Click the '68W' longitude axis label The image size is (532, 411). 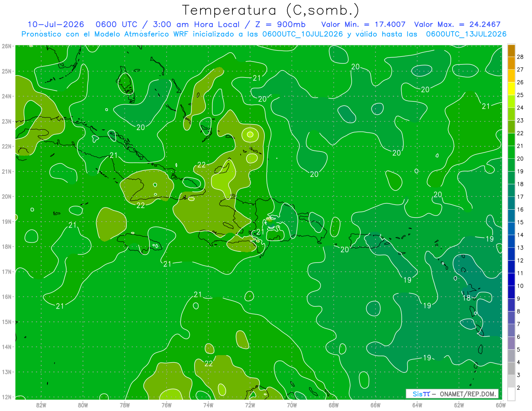[x=334, y=404]
